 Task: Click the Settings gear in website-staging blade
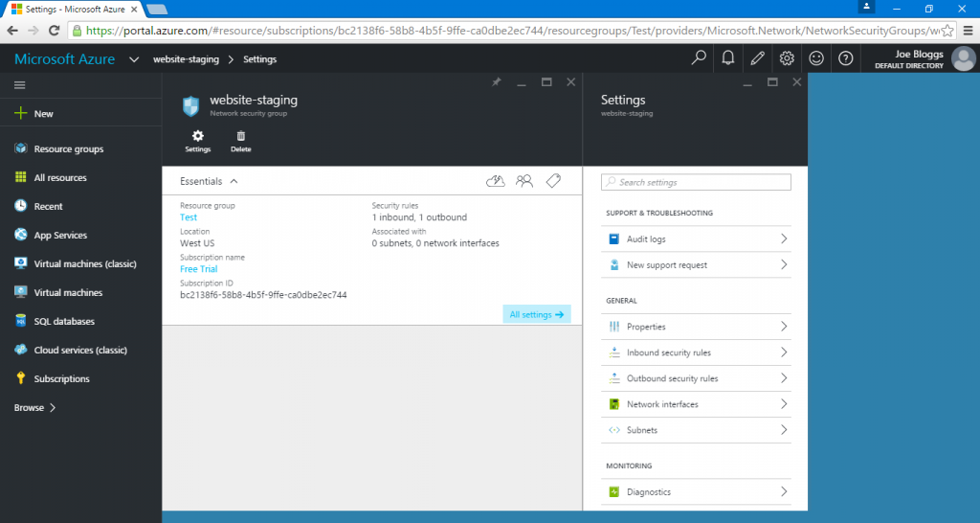(x=197, y=142)
